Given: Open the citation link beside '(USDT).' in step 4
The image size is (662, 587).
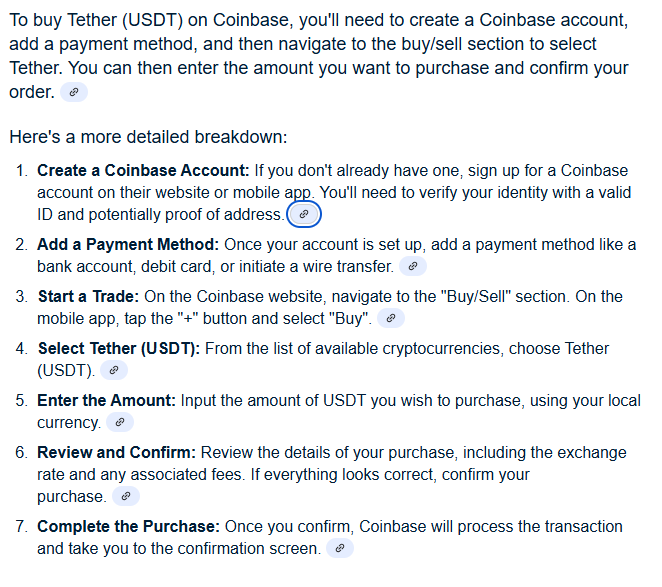Looking at the screenshot, I should [114, 370].
